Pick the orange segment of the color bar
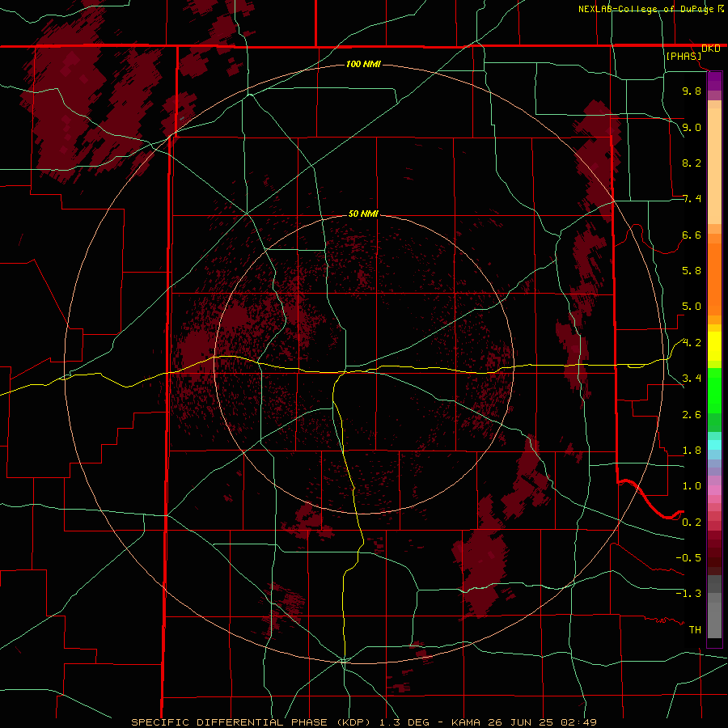Image resolution: width=728 pixels, height=728 pixels. [714, 278]
